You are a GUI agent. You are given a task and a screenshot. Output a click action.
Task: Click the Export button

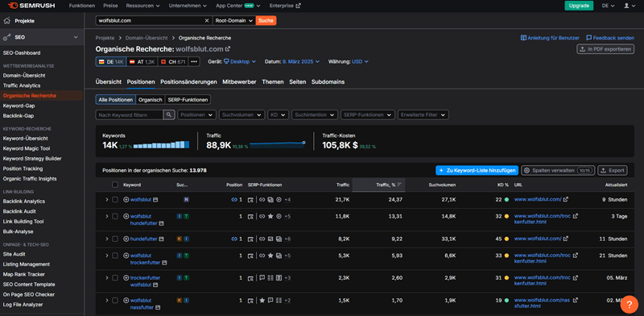(x=613, y=170)
